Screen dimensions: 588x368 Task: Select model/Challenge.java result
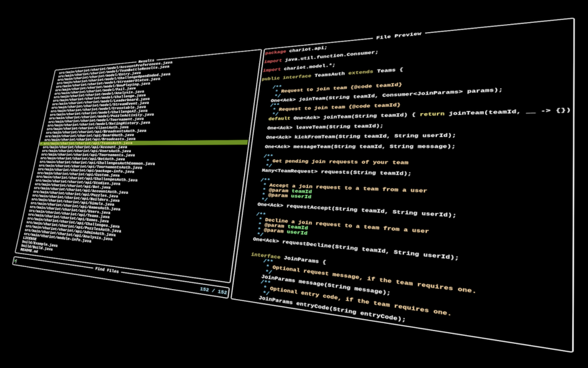click(x=99, y=98)
